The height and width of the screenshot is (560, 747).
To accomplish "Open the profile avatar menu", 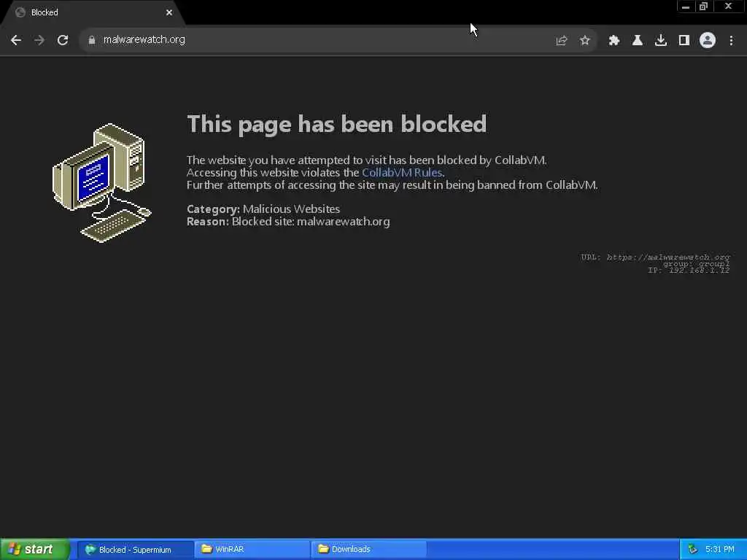I will tap(708, 40).
